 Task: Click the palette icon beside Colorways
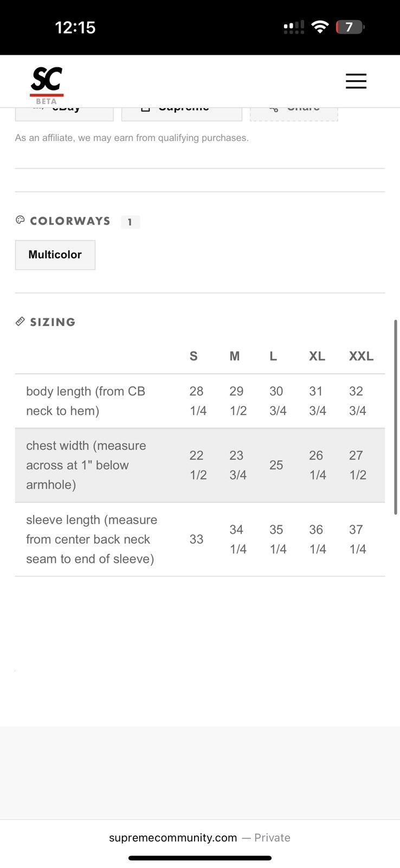(x=20, y=220)
